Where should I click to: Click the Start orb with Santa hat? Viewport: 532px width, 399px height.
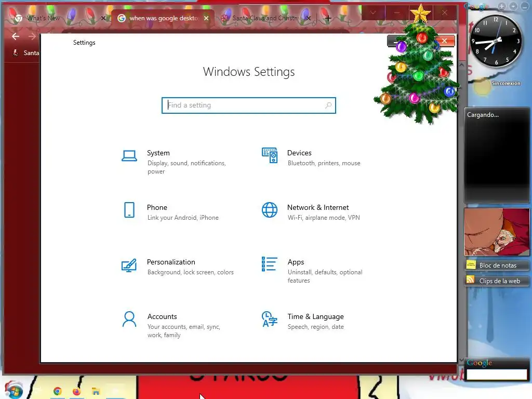click(x=14, y=390)
